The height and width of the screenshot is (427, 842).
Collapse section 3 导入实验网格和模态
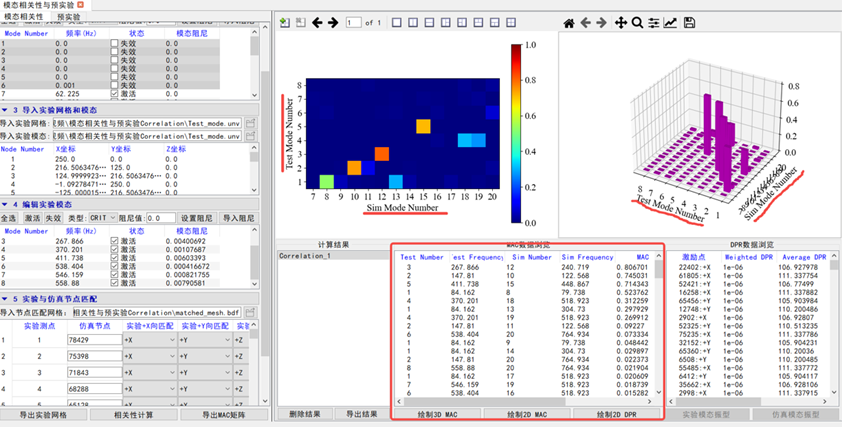[5, 110]
